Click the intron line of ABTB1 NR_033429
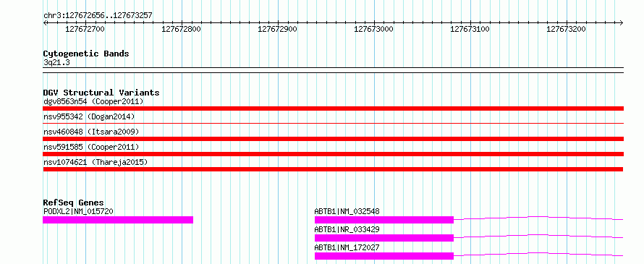 point(538,236)
